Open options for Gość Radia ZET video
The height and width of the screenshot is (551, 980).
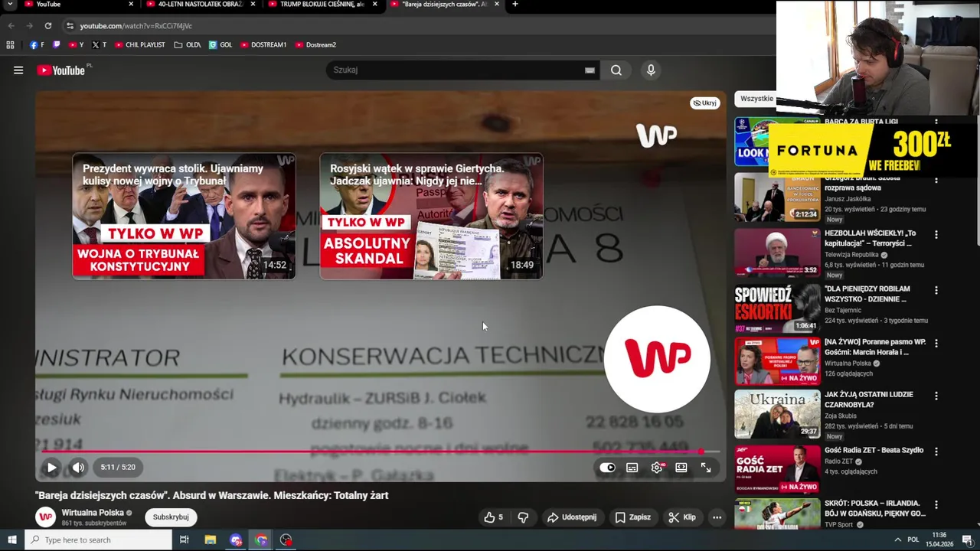coord(936,452)
